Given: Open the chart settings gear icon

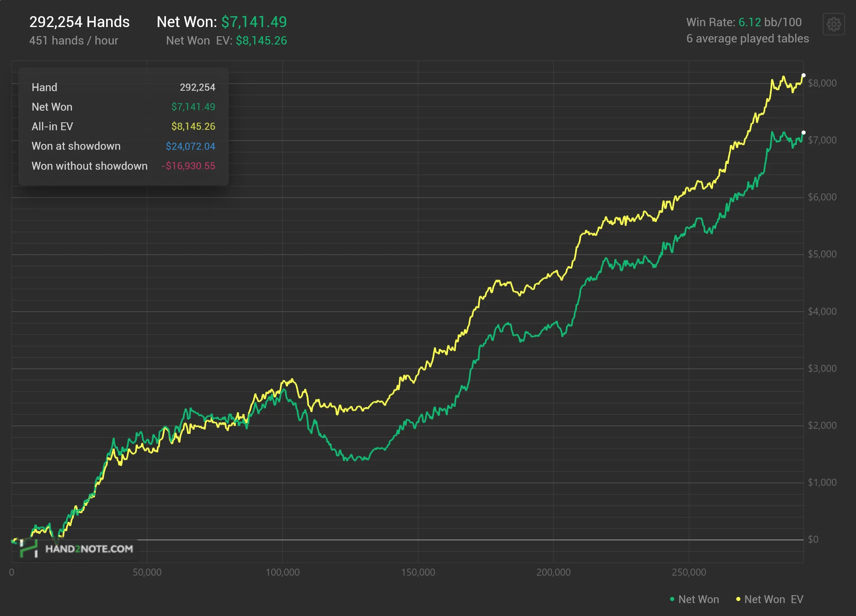Looking at the screenshot, I should 834,24.
